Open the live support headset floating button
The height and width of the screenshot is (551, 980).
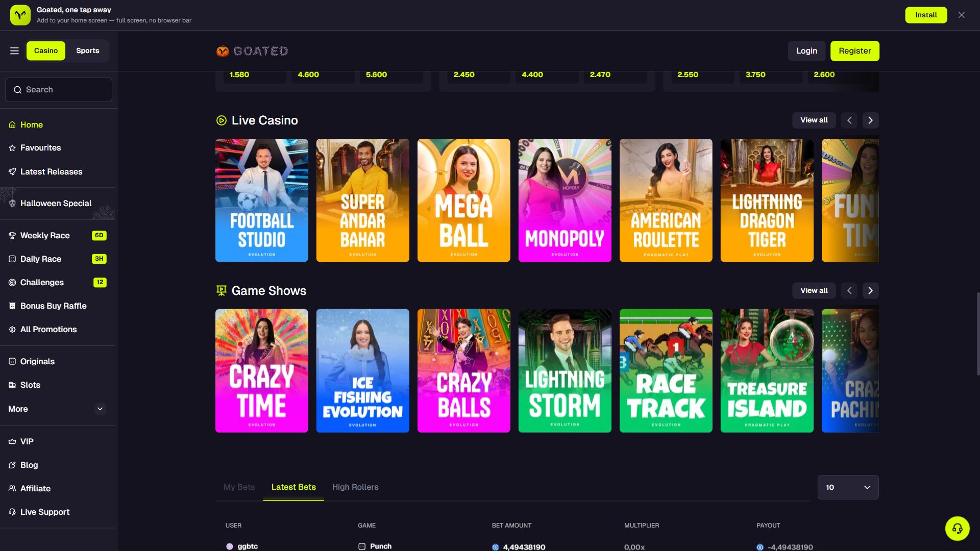[x=957, y=529]
